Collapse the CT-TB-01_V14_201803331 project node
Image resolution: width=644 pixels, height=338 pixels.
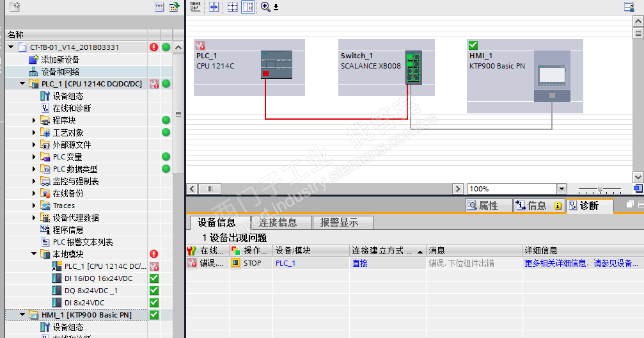coord(11,47)
